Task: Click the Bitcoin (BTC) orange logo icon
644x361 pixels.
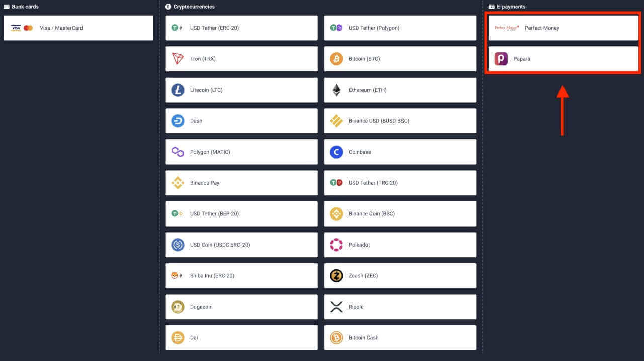Action: (336, 59)
